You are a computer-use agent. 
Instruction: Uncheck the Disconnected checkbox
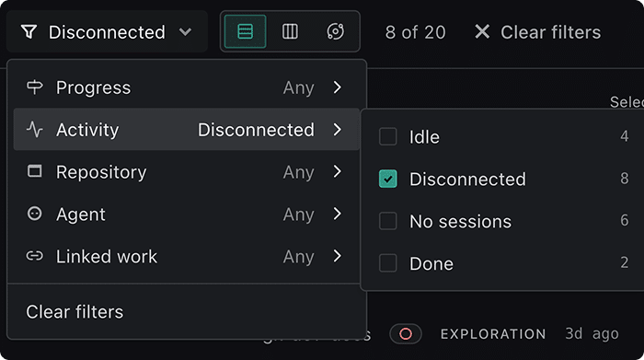tap(387, 179)
